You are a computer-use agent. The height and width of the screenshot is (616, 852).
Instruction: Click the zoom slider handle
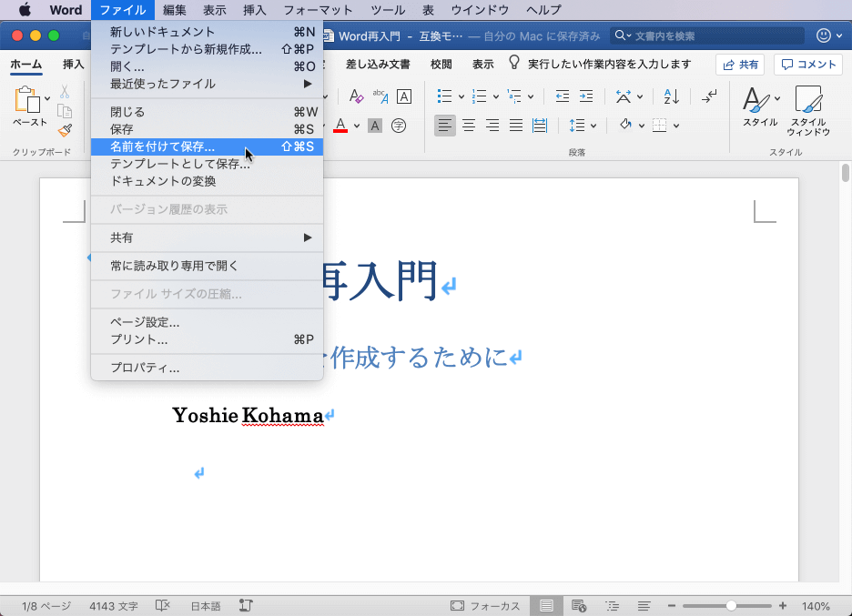point(731,606)
